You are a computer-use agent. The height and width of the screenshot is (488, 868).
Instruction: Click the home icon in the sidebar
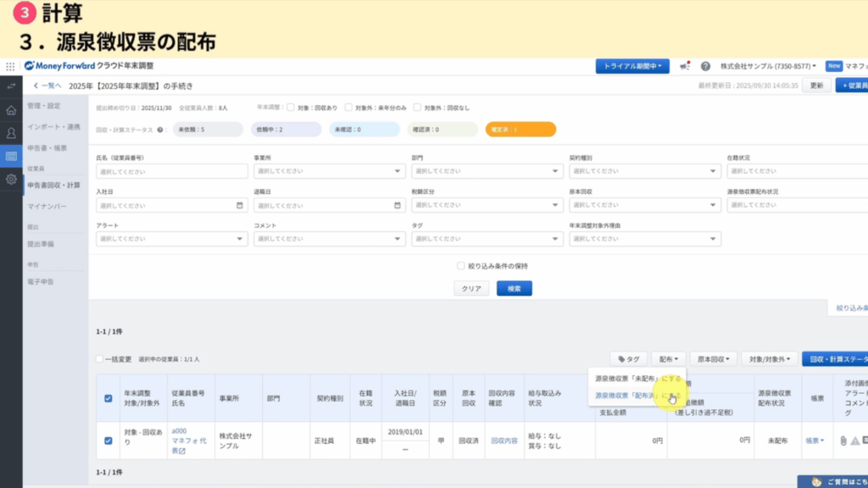(11, 110)
